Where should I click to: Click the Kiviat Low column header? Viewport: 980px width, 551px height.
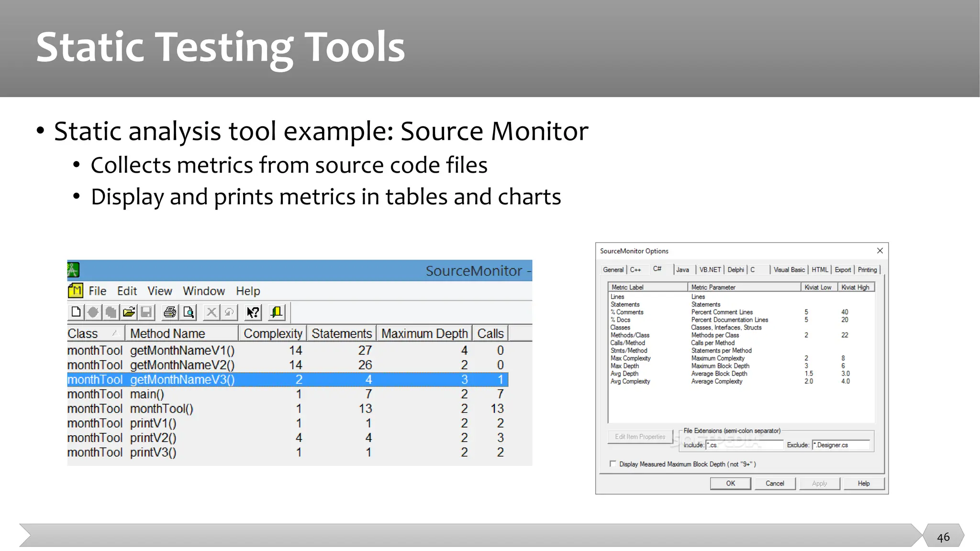coord(819,287)
